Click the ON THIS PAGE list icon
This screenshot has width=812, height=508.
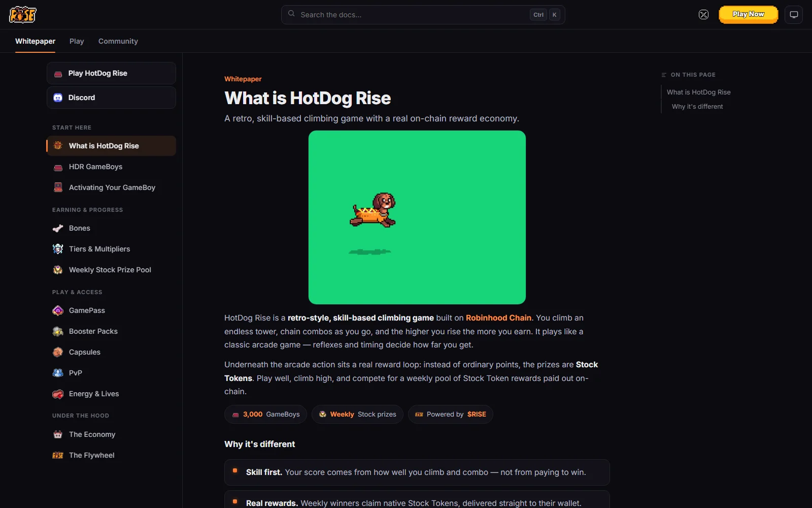tap(664, 75)
